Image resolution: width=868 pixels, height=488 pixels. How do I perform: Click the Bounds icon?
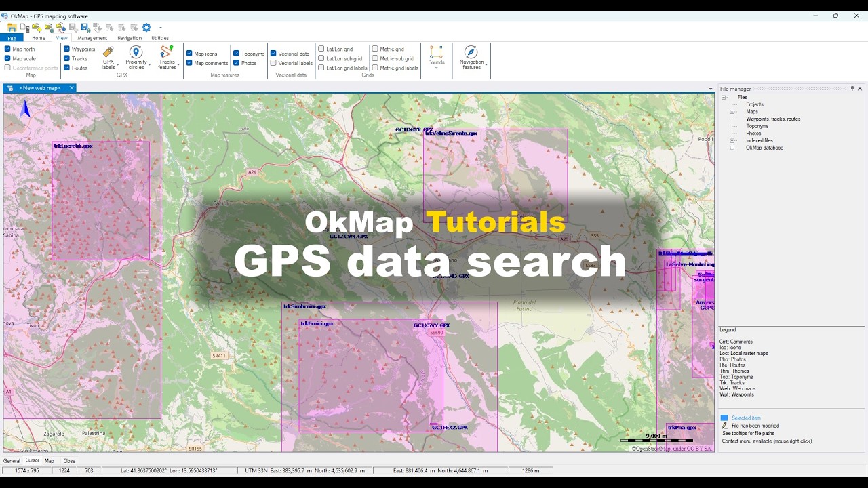tap(436, 52)
